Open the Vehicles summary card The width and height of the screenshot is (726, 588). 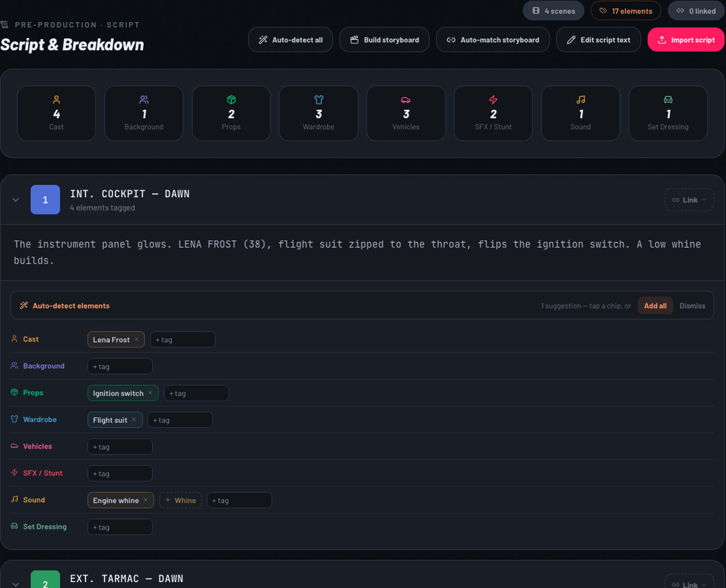(406, 113)
